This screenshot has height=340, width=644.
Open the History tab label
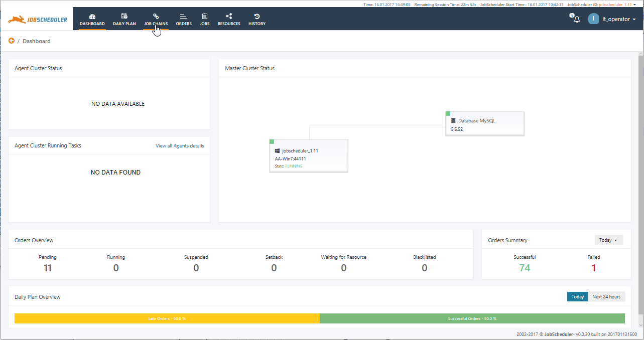257,24
